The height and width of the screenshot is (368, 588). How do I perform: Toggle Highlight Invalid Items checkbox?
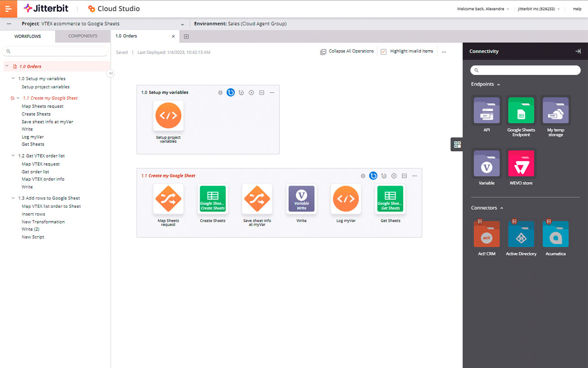pos(383,52)
